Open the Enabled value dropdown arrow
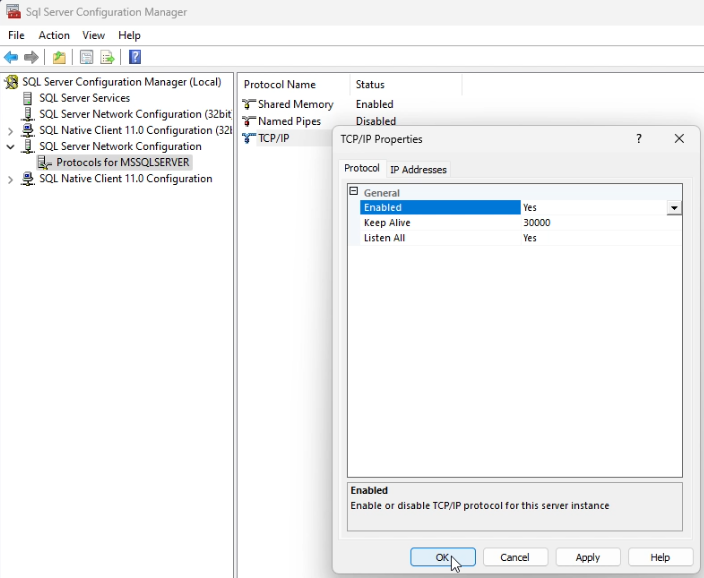This screenshot has height=578, width=704. point(674,208)
